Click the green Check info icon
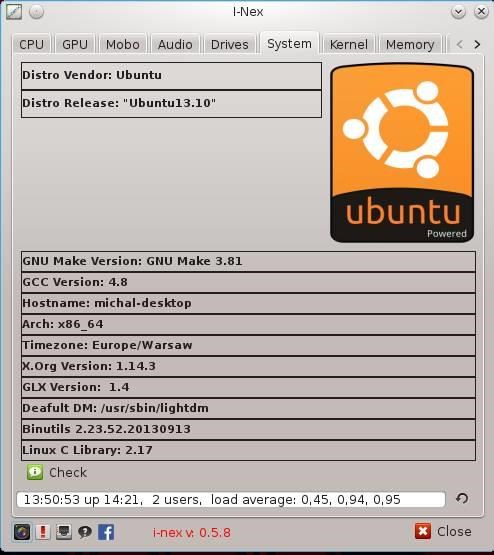Image resolution: width=494 pixels, height=555 pixels. (35, 472)
